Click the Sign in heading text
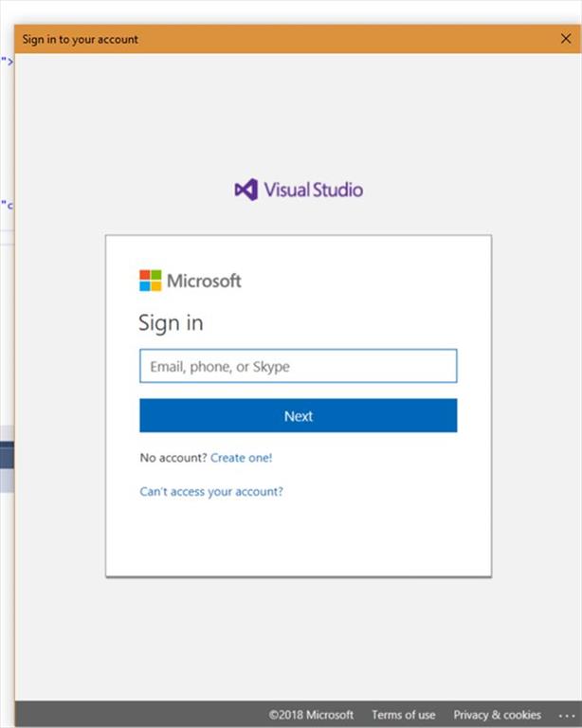 pyautogui.click(x=171, y=323)
